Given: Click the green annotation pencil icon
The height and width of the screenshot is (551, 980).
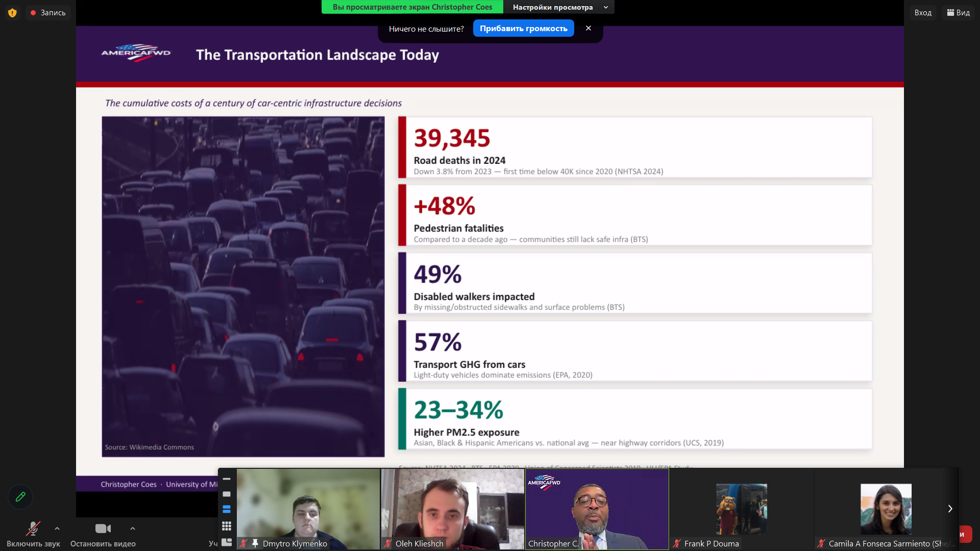Looking at the screenshot, I should [20, 497].
